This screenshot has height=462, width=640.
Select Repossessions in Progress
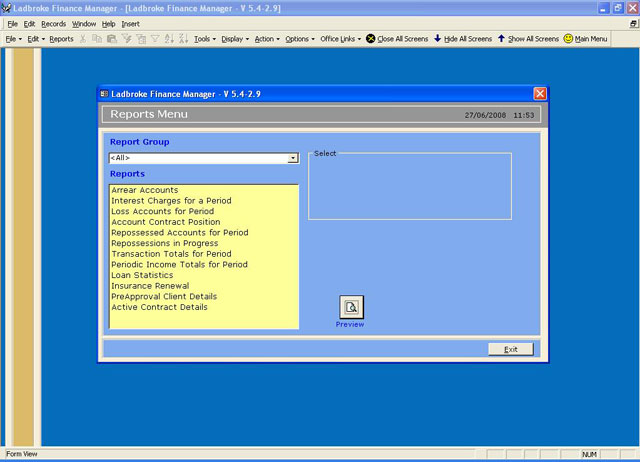[164, 243]
